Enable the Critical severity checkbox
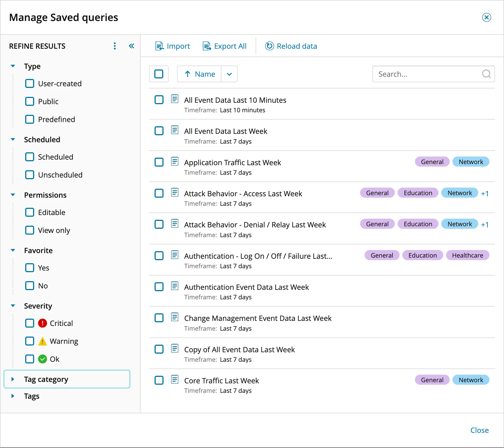The height and width of the screenshot is (448, 504). (30, 323)
